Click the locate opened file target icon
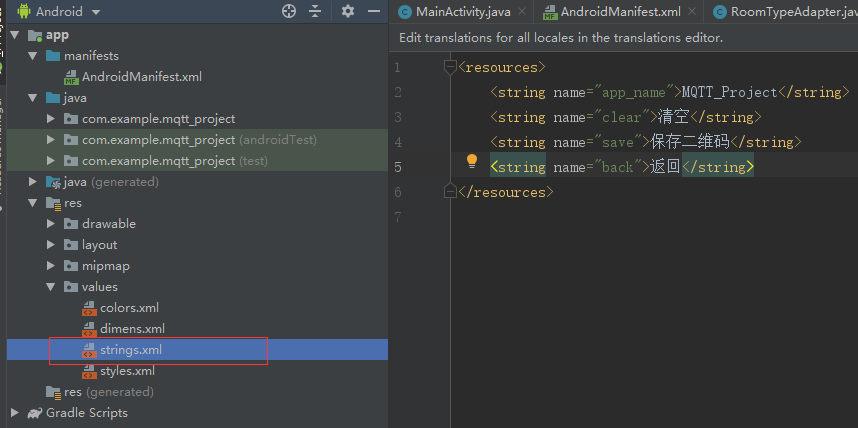The height and width of the screenshot is (428, 858). pyautogui.click(x=289, y=11)
